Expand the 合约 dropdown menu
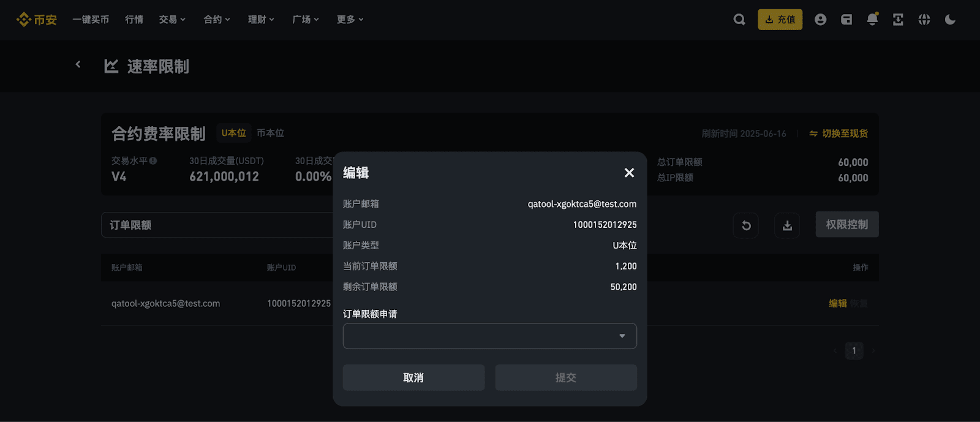Image resolution: width=980 pixels, height=422 pixels. click(217, 20)
